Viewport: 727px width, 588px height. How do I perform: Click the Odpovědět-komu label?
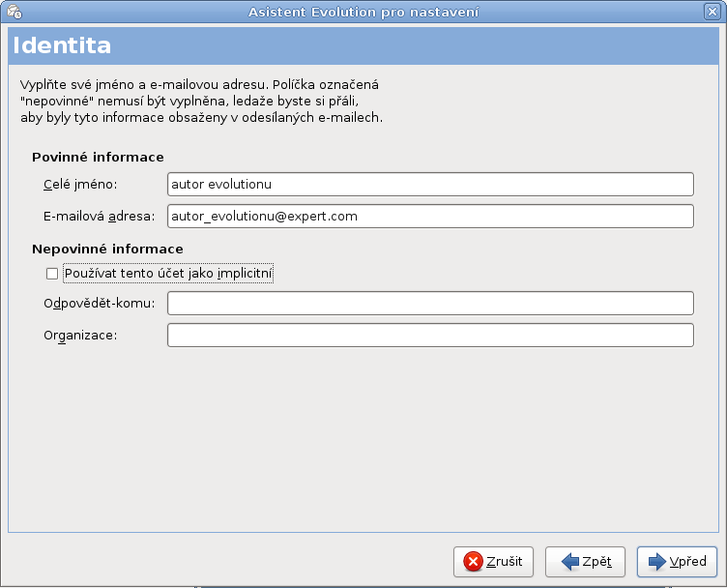coord(100,304)
